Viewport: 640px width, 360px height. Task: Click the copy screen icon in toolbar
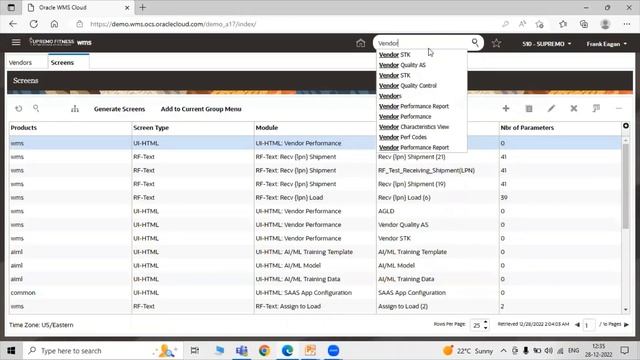596,108
